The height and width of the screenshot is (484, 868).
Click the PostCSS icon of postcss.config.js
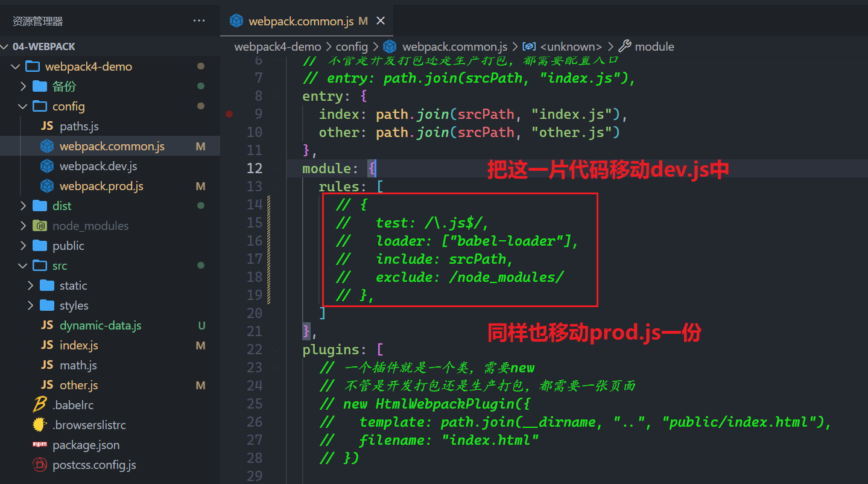point(40,465)
